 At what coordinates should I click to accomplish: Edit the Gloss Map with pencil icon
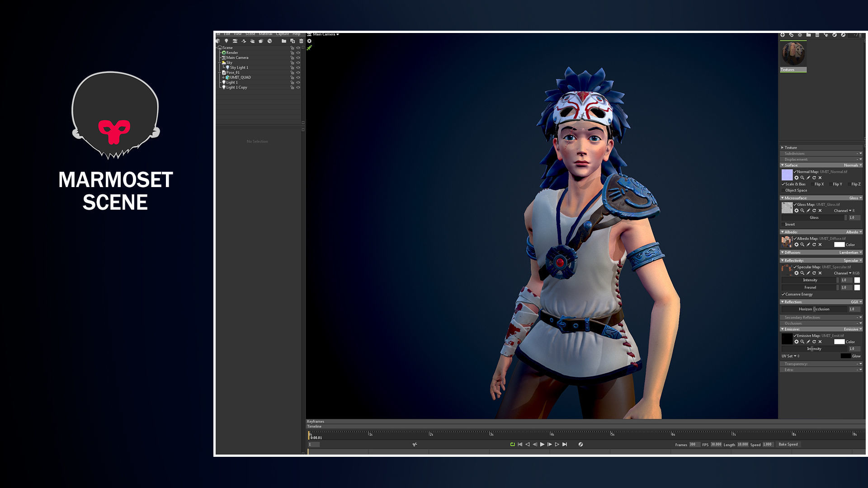tap(808, 211)
